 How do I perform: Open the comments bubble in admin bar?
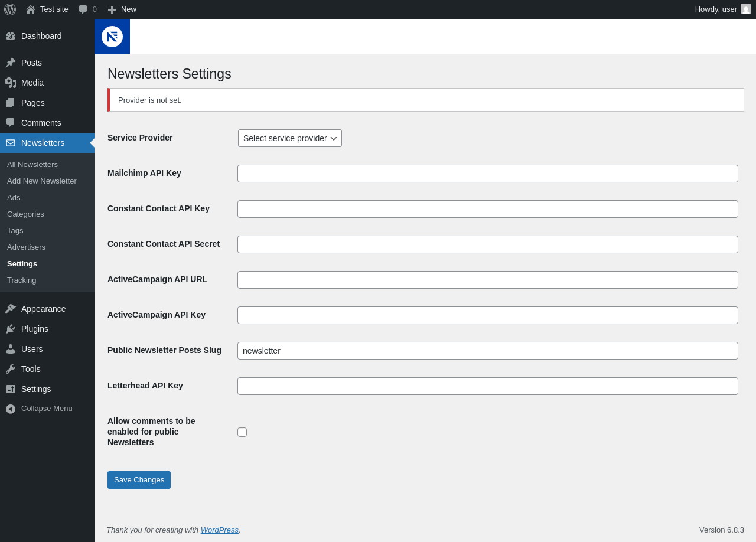tap(83, 9)
